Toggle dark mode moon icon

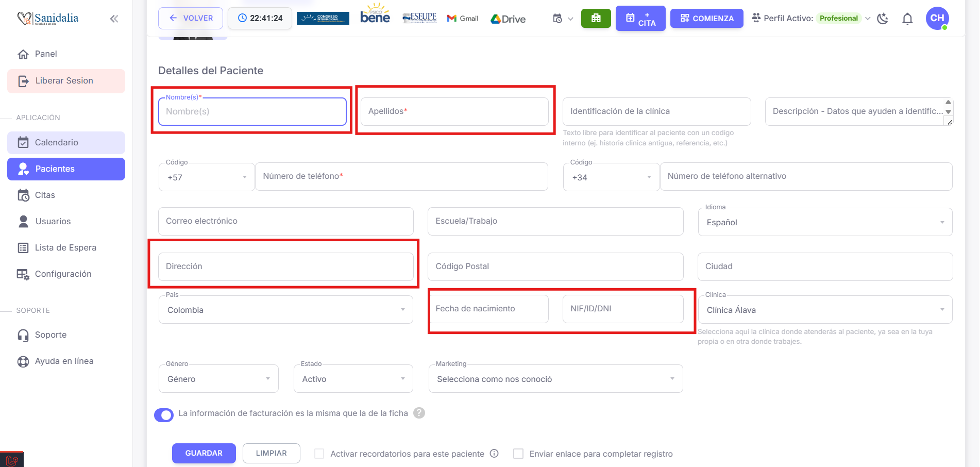[883, 19]
